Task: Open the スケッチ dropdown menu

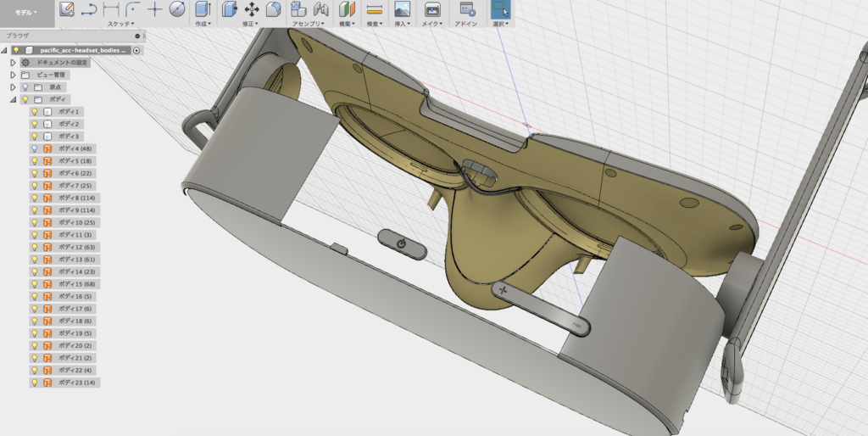Action: point(120,24)
